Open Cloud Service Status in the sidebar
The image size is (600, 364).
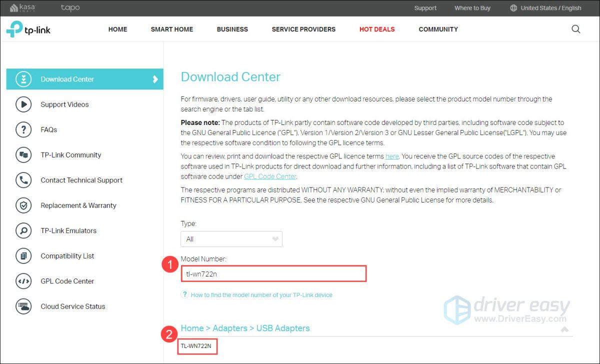coord(73,306)
